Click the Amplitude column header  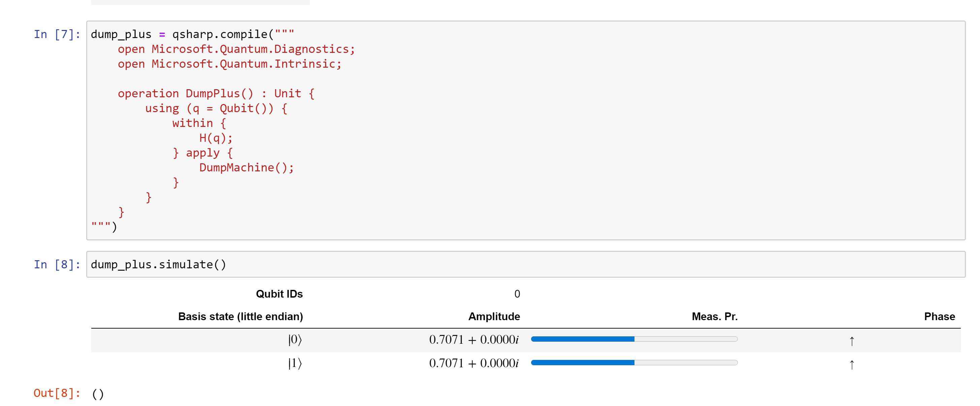494,317
